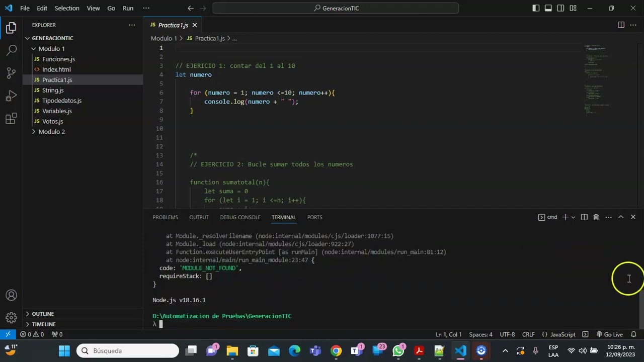Go to line via Ln 1, Col 1
The width and height of the screenshot is (644, 362).
pyautogui.click(x=449, y=334)
